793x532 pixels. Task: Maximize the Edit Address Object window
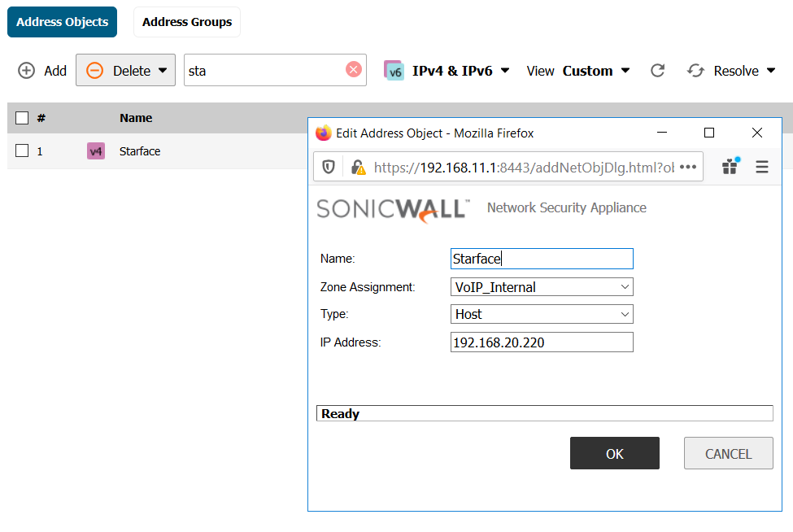[709, 133]
